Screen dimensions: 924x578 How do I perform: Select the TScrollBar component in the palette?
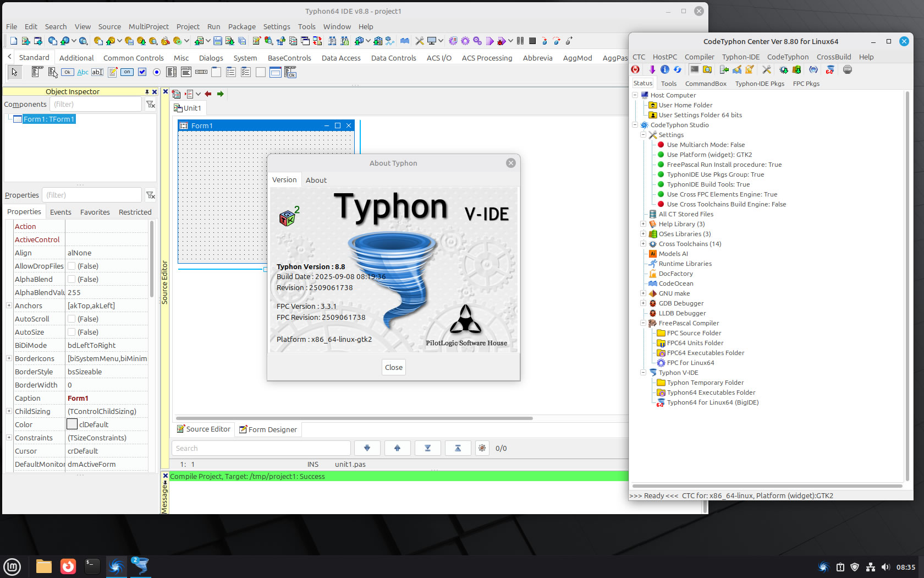[201, 72]
